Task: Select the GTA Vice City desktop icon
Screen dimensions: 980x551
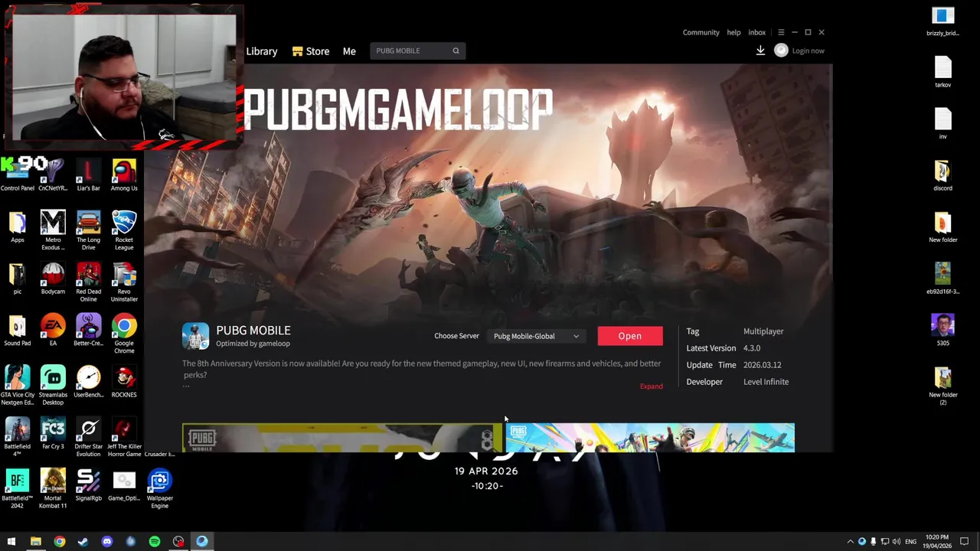Action: coord(17,385)
